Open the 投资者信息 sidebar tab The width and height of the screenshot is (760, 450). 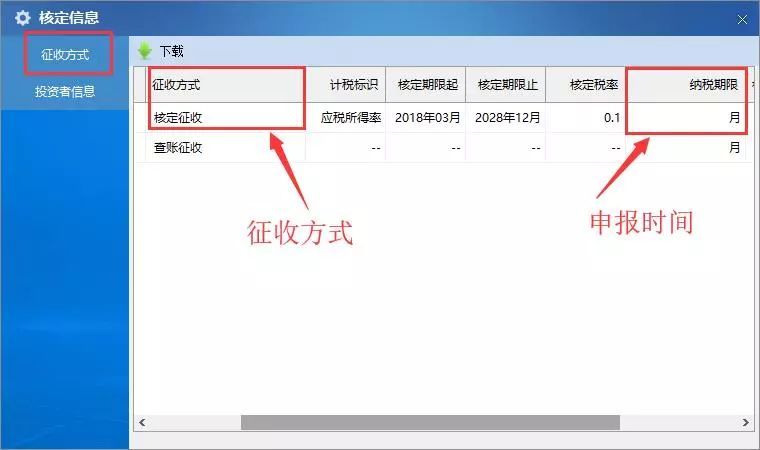[x=65, y=92]
